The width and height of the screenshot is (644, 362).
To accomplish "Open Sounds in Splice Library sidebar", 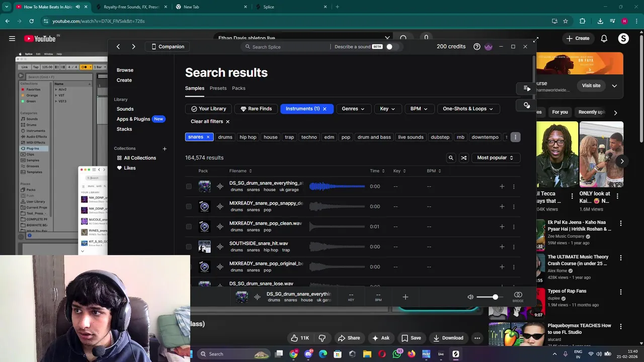I will [x=125, y=109].
